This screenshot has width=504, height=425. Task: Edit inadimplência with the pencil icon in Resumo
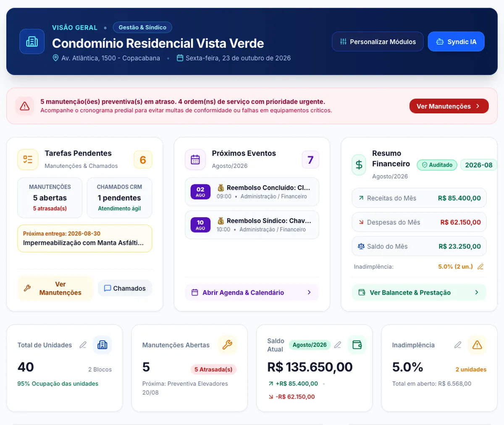click(x=480, y=267)
